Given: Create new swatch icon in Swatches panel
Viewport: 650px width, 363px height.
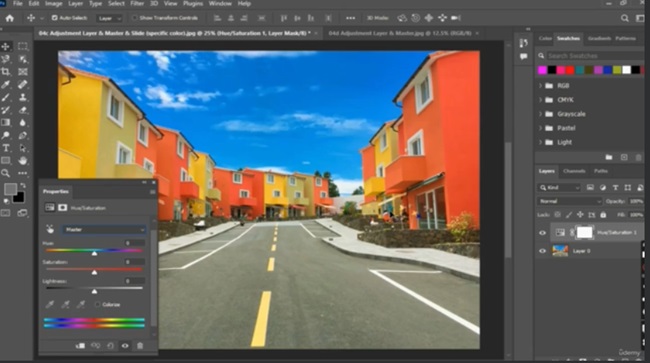Looking at the screenshot, I should 624,157.
